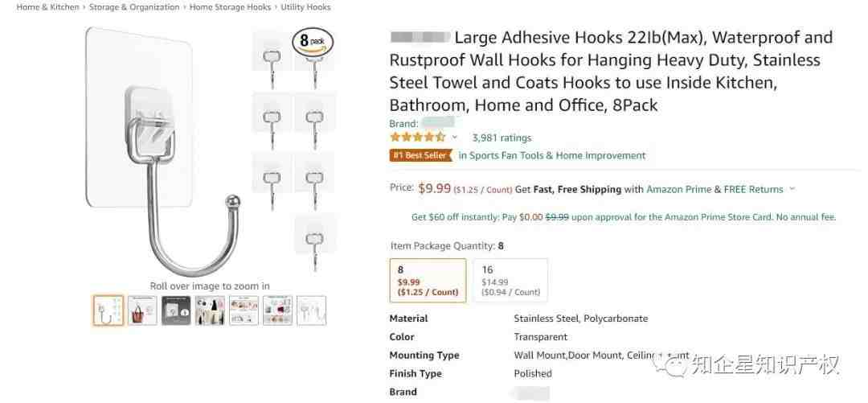Select fourth thumbnail showing hanging coats
868x403 pixels.
click(210, 310)
